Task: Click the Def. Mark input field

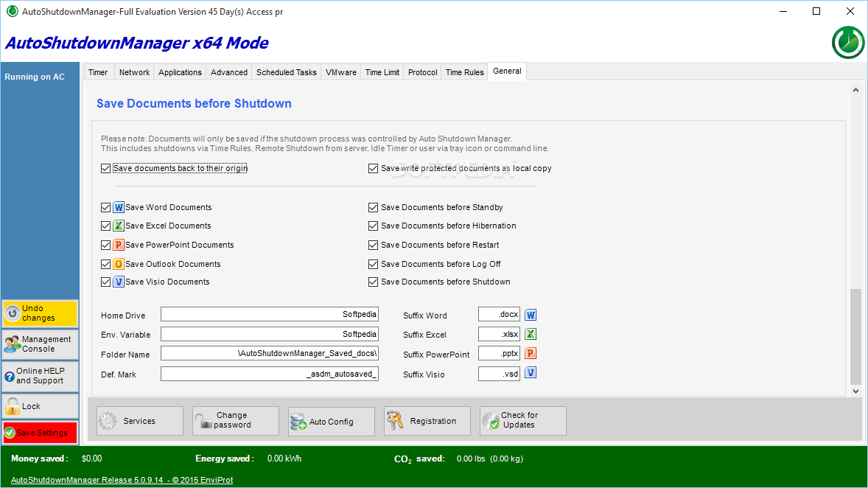Action: click(270, 374)
